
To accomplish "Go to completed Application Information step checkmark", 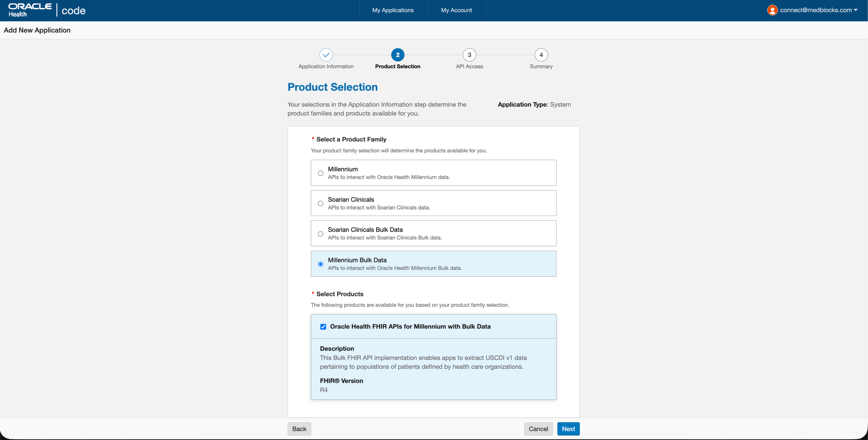I will 326,55.
